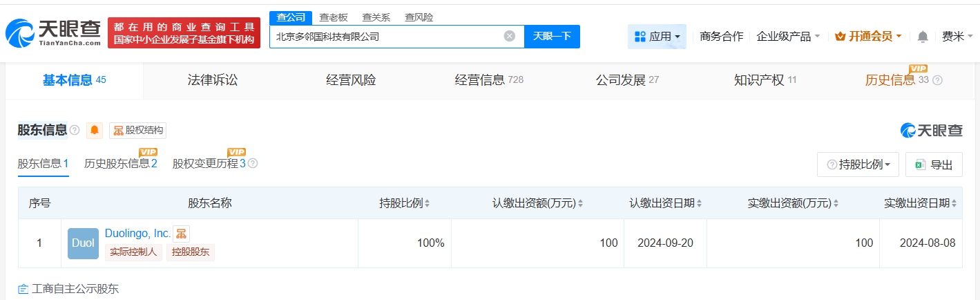This screenshot has height=300, width=980.
Task: Open the 历史股东信息 tab
Action: [x=120, y=164]
